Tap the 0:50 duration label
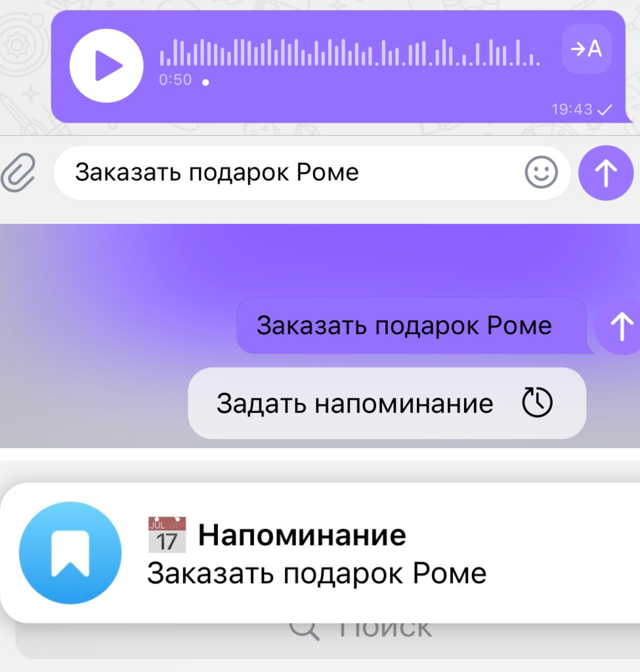Screen dimensions: 640x672 pos(175,79)
